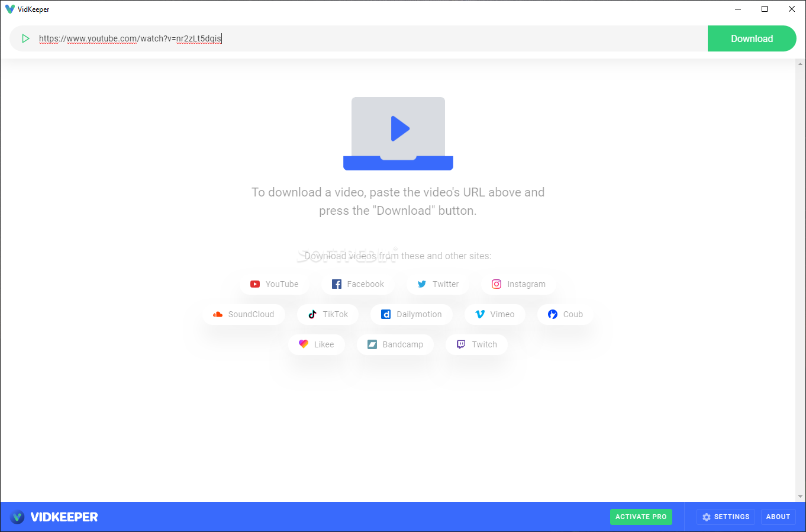Click the Instagram label text
Viewport: 806px width, 532px height.
[526, 284]
